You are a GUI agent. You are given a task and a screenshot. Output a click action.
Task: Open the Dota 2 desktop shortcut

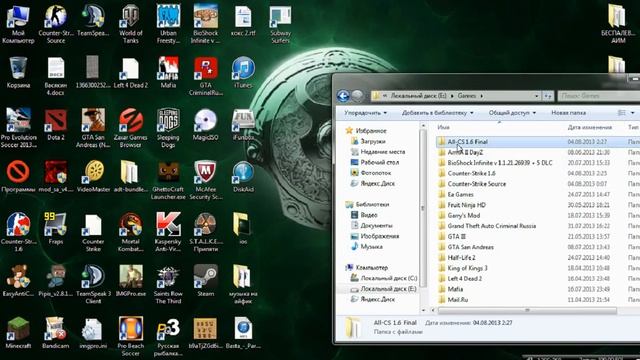coord(56,125)
